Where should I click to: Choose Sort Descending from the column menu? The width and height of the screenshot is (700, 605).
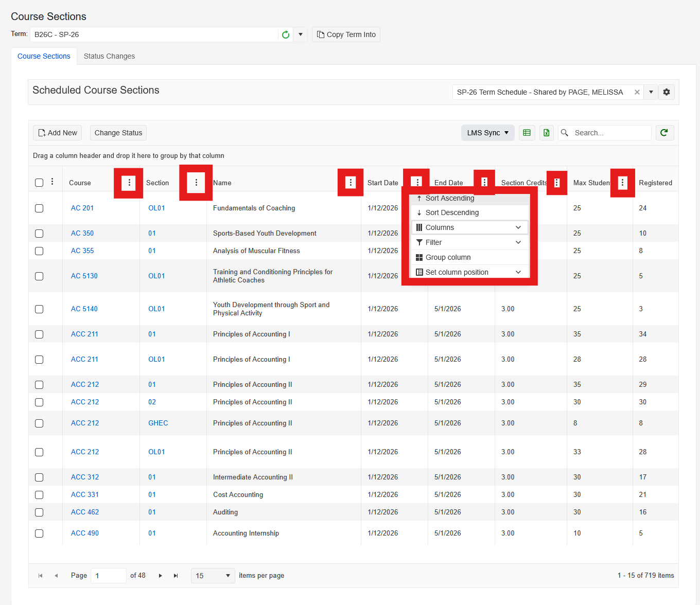452,212
